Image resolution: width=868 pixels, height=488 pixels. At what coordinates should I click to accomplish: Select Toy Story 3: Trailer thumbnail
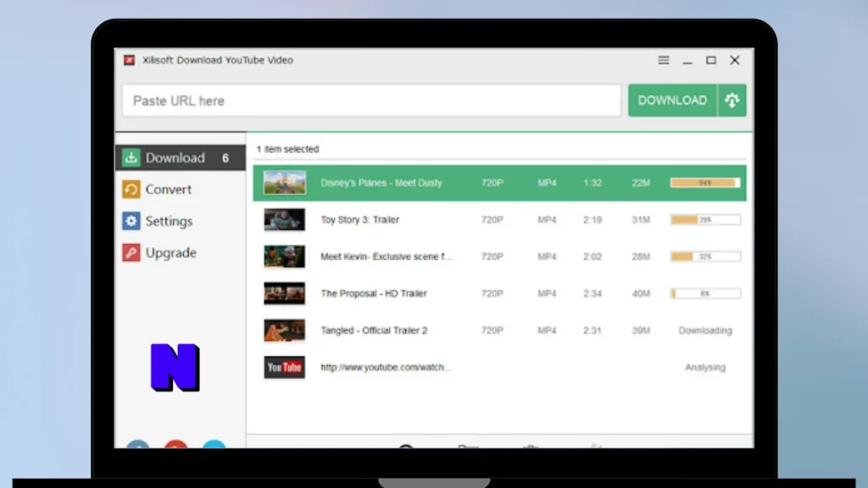coord(285,219)
